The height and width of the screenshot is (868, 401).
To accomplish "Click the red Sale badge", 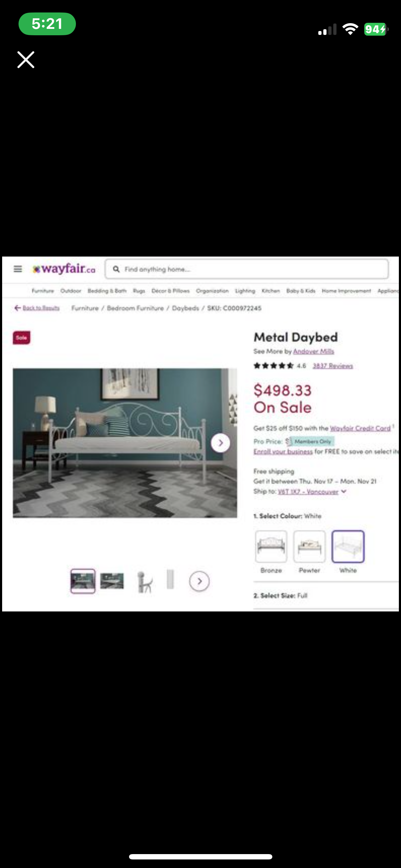I will 22,337.
